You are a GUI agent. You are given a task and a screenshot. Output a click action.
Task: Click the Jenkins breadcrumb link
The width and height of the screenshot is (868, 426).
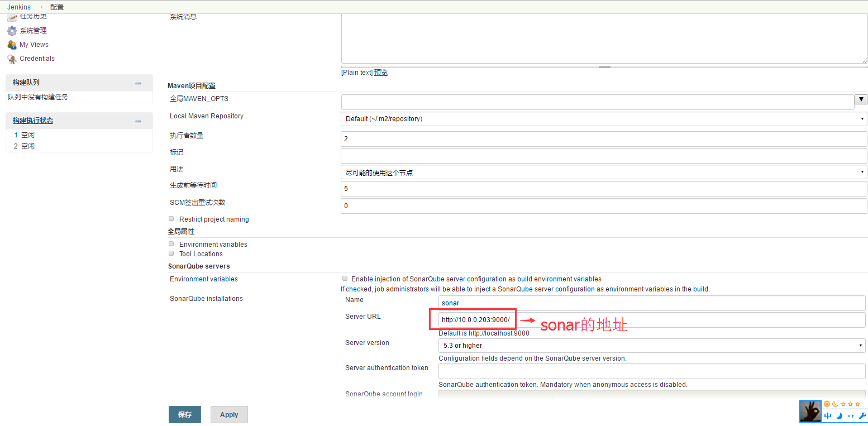point(19,7)
